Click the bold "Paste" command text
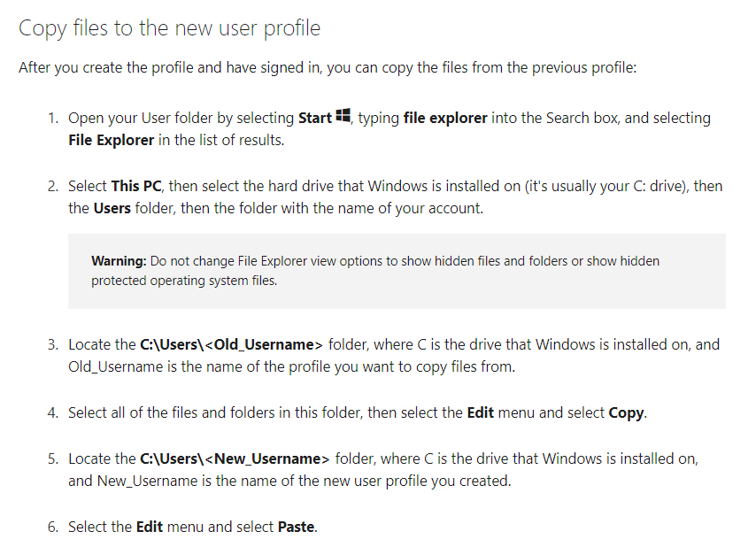Screen dimensions: 756x547 [296, 527]
